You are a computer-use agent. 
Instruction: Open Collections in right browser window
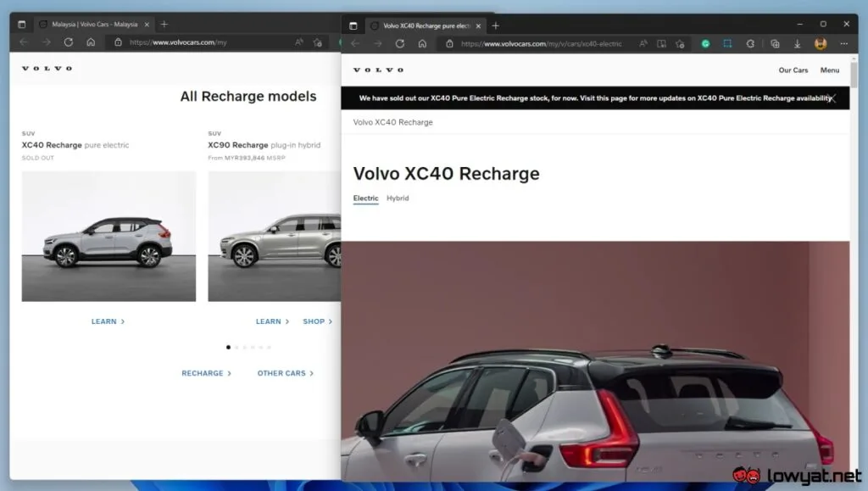pyautogui.click(x=775, y=44)
